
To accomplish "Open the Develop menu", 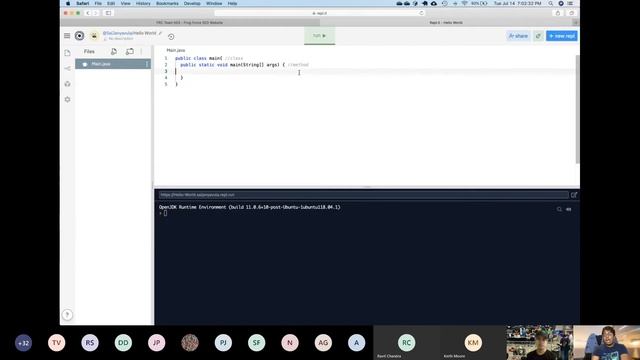I will pyautogui.click(x=192, y=3).
